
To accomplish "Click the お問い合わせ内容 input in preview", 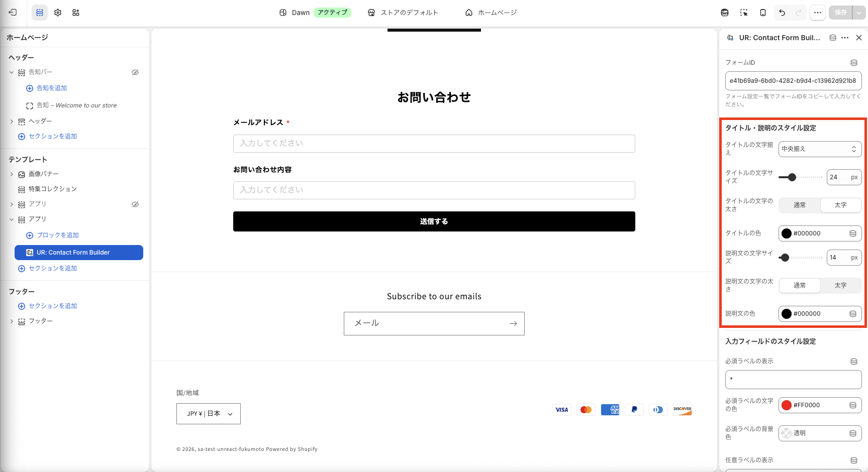I will (434, 190).
